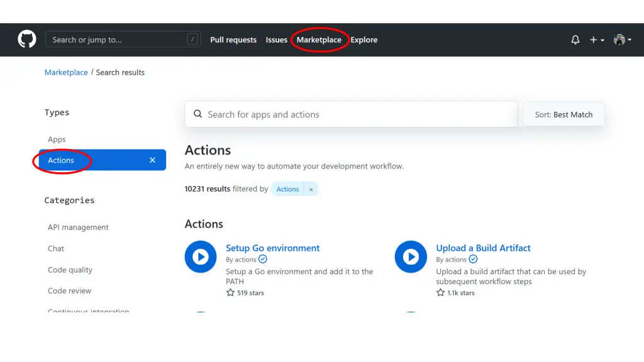Go to Pull requests
This screenshot has height=362, width=644.
[x=233, y=40]
